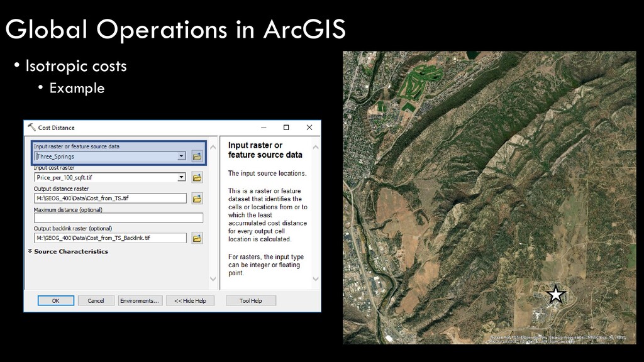Browse for output distance raster folder icon
Screen dimensions: 644x362
click(x=197, y=199)
